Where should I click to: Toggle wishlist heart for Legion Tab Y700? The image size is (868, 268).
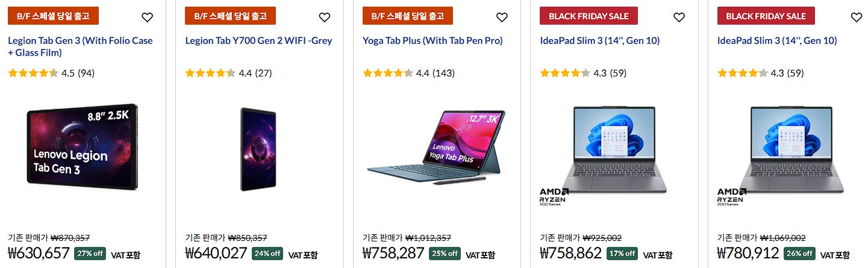click(x=325, y=17)
